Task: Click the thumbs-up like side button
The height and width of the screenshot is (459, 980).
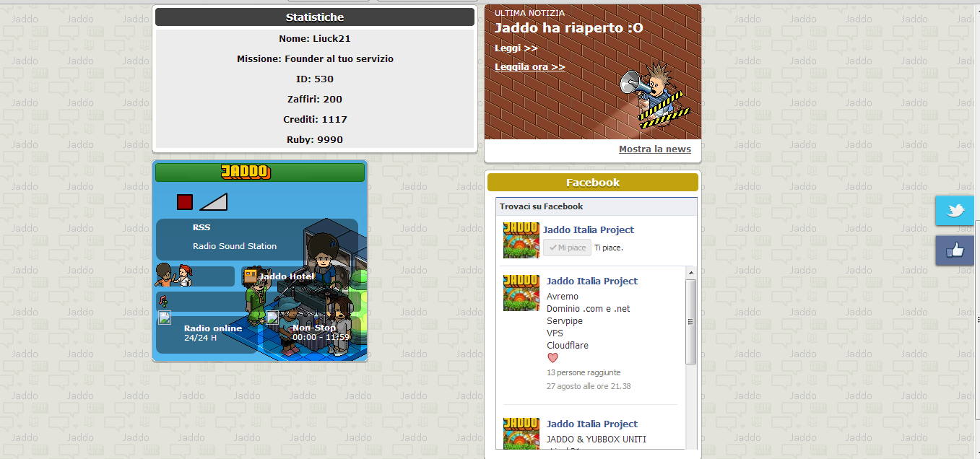Action: (955, 250)
